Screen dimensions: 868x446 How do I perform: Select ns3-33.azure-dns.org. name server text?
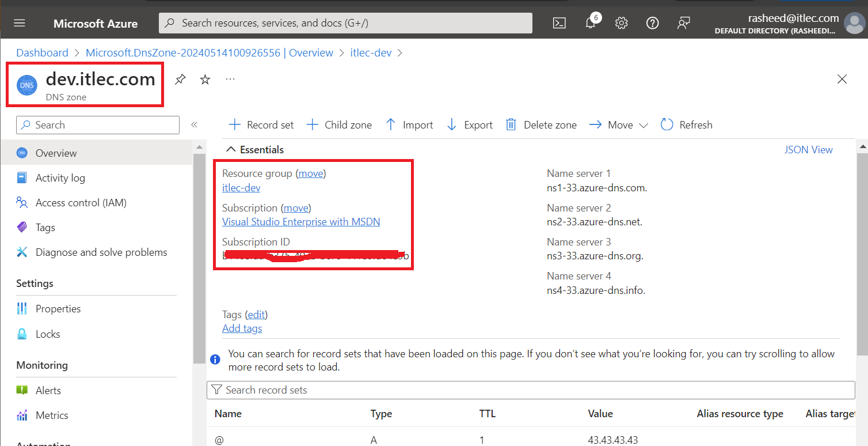coord(595,256)
